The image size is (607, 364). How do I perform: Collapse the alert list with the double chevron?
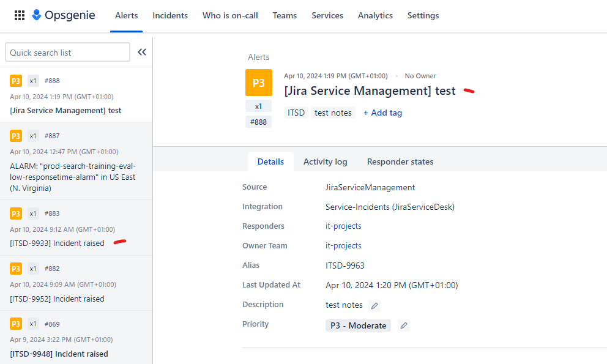pyautogui.click(x=142, y=52)
